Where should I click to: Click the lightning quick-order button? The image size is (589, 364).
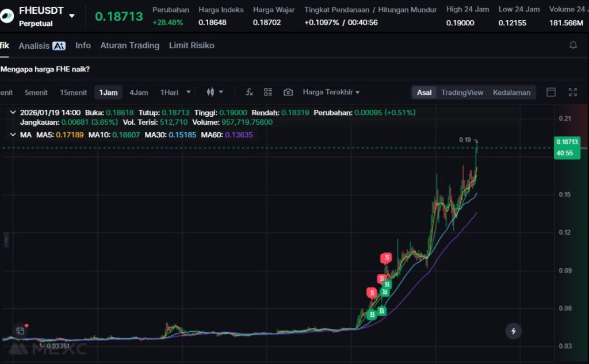click(513, 331)
